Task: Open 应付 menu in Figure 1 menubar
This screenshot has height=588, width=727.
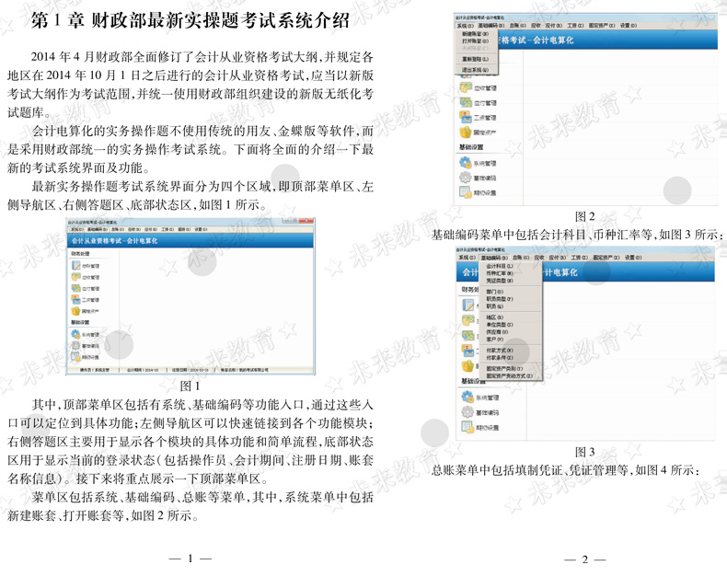Action: [151, 229]
